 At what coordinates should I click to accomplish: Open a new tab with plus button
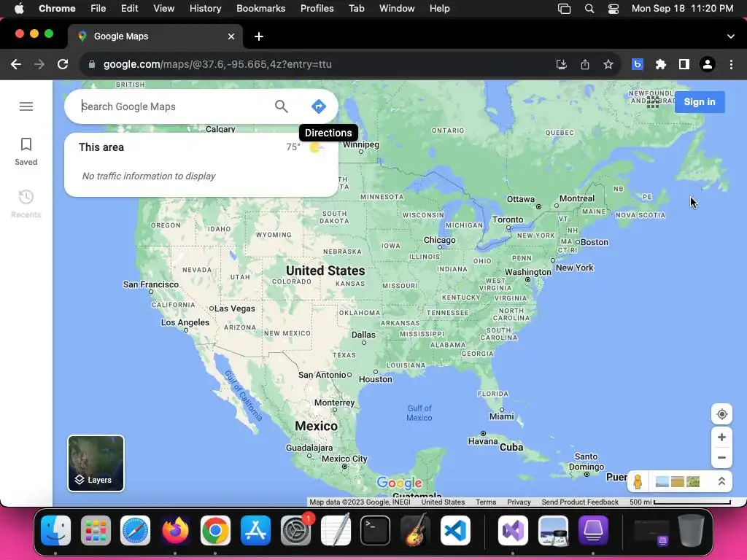pos(259,36)
